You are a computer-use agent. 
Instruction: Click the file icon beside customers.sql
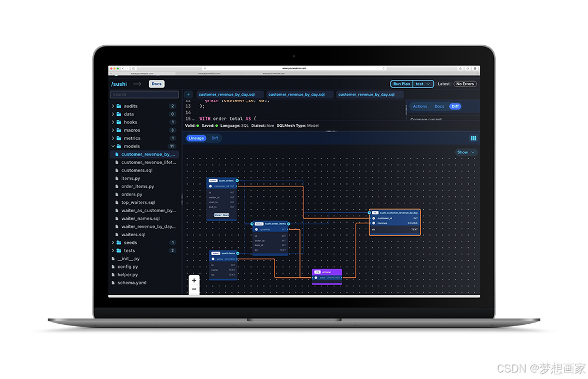point(116,170)
